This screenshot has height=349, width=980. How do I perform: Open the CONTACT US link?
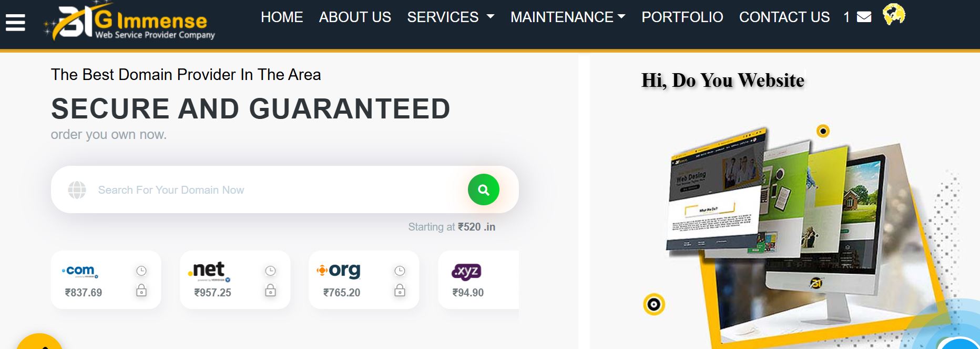(x=784, y=17)
